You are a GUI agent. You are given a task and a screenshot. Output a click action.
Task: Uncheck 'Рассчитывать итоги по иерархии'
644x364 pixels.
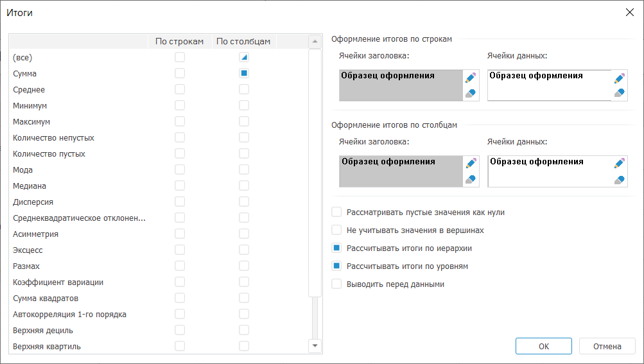click(336, 248)
